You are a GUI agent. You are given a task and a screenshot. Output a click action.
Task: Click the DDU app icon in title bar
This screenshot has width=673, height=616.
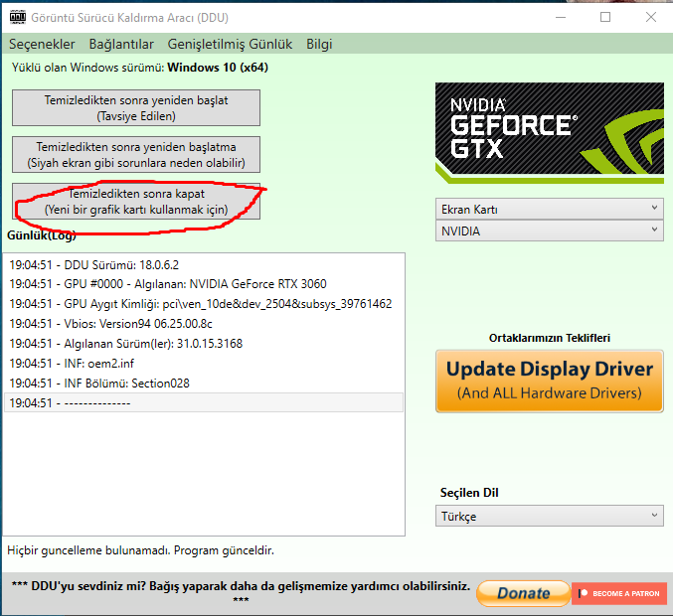point(18,17)
